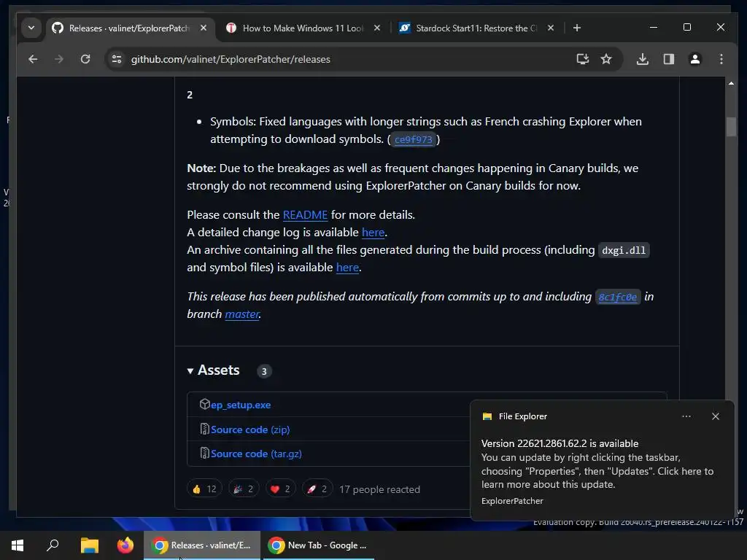Click the dxgi.dll code label

click(x=624, y=251)
